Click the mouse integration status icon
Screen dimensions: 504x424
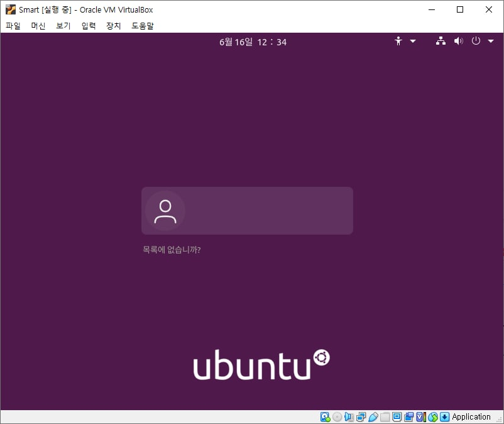click(x=433, y=417)
